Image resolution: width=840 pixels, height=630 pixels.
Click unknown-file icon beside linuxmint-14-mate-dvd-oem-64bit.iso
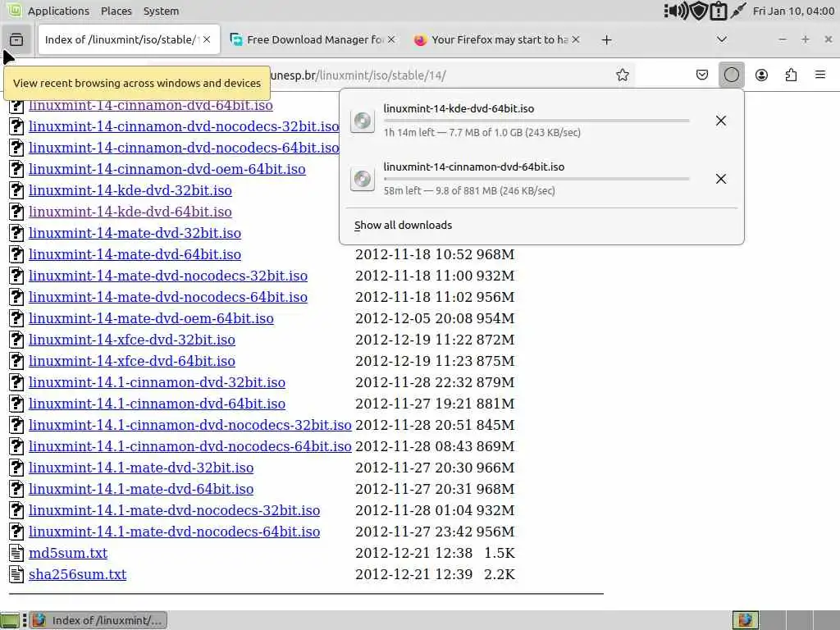[16, 318]
